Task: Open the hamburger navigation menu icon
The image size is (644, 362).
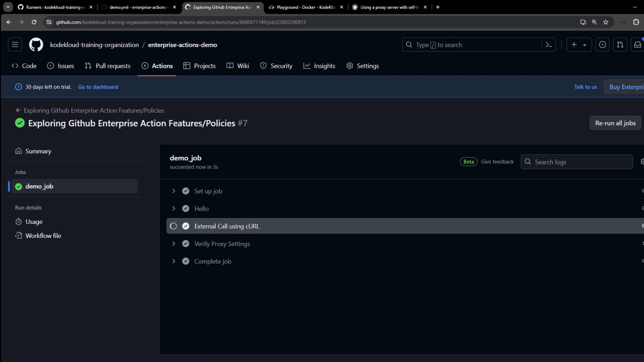Action: [x=15, y=45]
